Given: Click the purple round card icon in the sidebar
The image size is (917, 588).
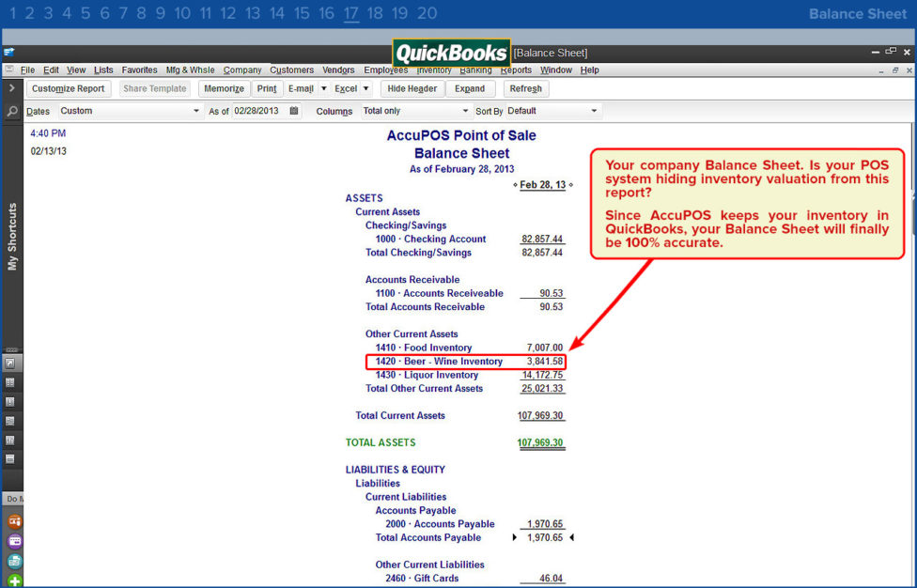Looking at the screenshot, I should [15, 541].
